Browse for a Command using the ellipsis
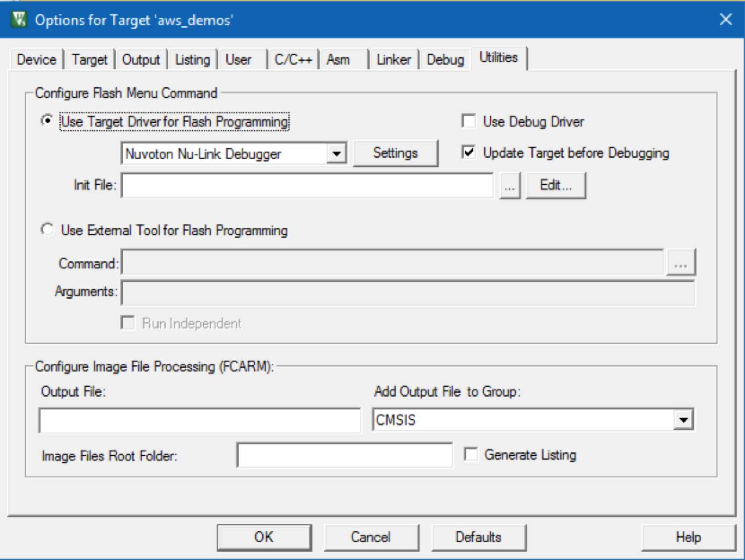 pyautogui.click(x=681, y=261)
